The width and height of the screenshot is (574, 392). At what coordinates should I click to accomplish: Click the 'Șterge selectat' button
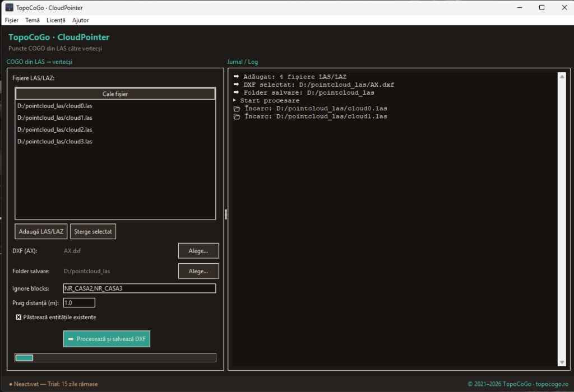coord(93,231)
